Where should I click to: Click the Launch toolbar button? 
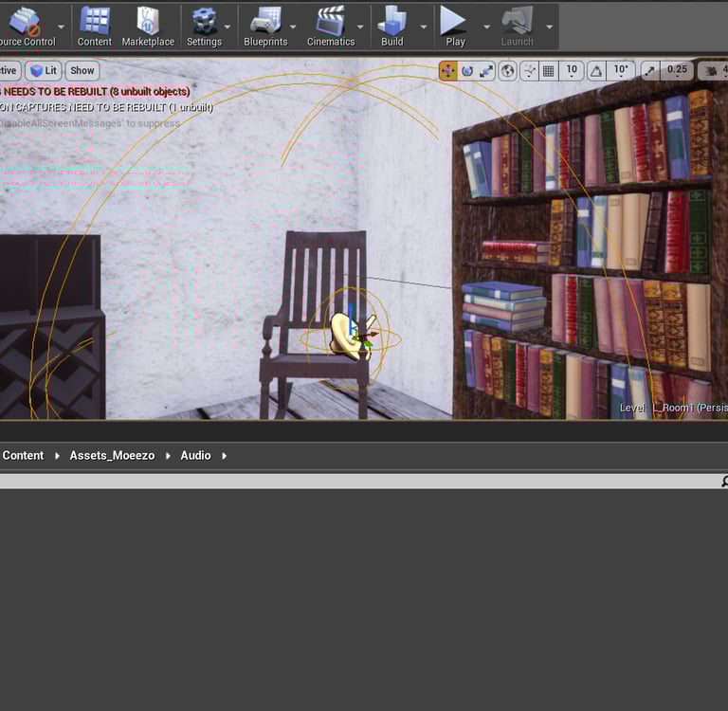(x=517, y=27)
